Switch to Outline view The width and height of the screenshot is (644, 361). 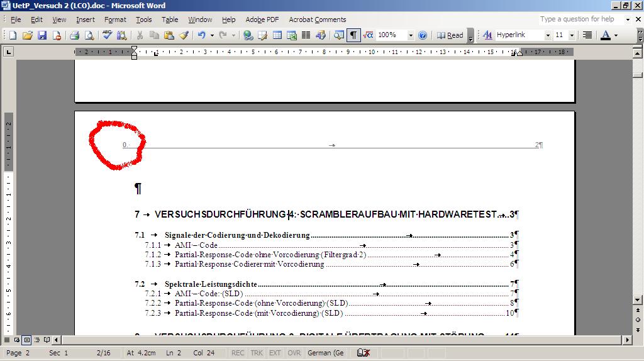point(36,340)
